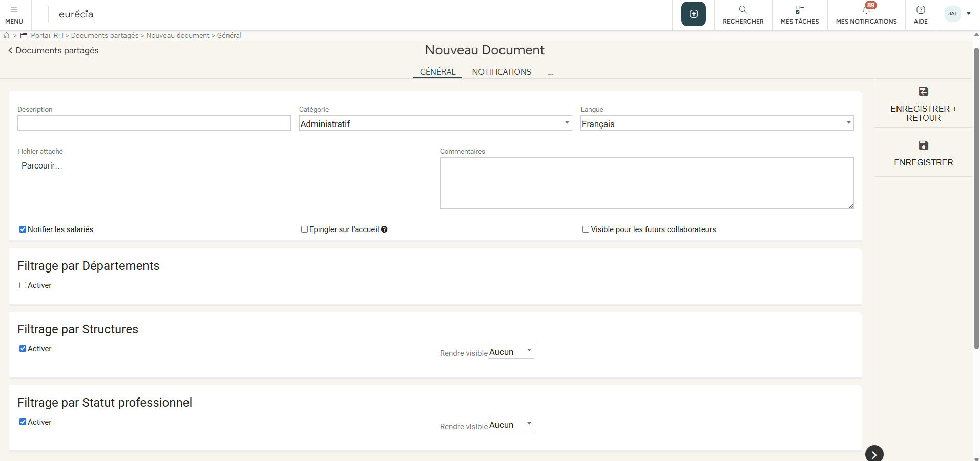Check Visible pour les futurs collaborateurs
The height and width of the screenshot is (461, 980).
coord(586,229)
